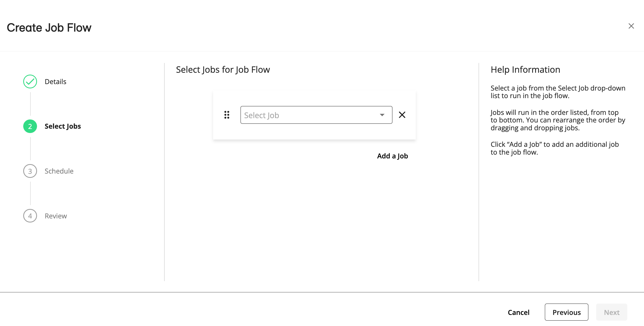Click the disabled Next button
Viewport: 644px width, 326px height.
(x=612, y=312)
